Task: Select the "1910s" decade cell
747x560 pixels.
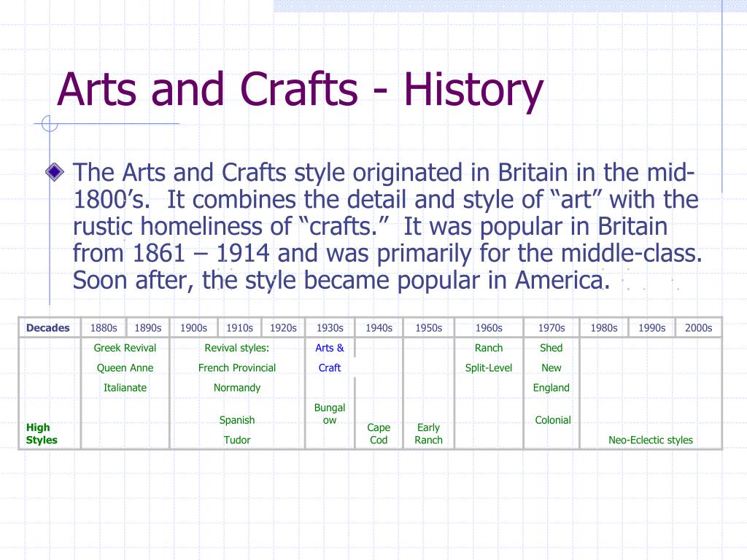Action: (239, 328)
